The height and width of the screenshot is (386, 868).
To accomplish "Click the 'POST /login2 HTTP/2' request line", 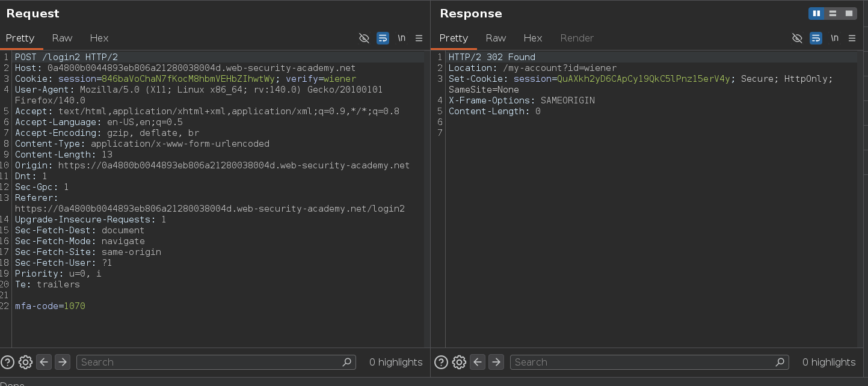I will pyautogui.click(x=66, y=57).
